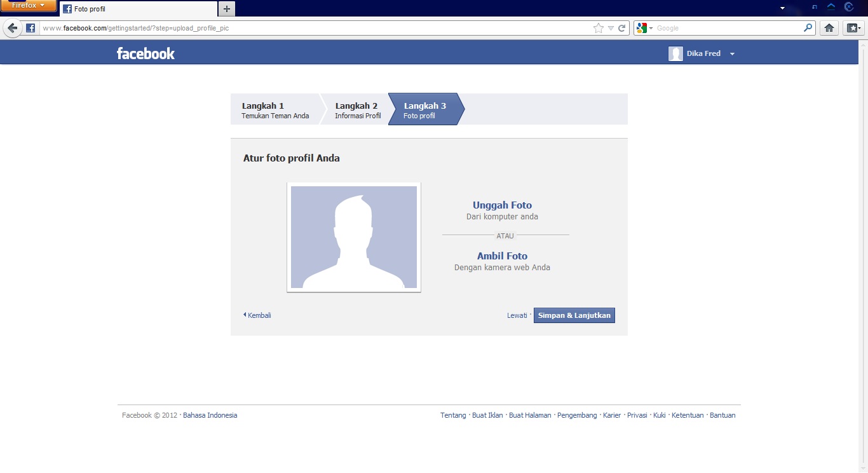
Task: Click Dika Fred's small avatar in header
Action: [x=675, y=53]
